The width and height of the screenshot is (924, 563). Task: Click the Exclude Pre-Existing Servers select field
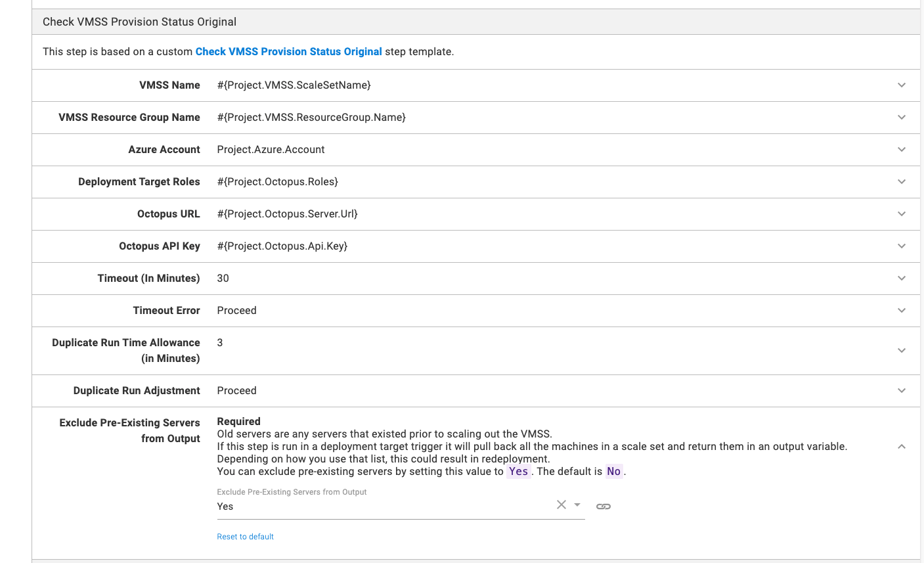coord(381,507)
